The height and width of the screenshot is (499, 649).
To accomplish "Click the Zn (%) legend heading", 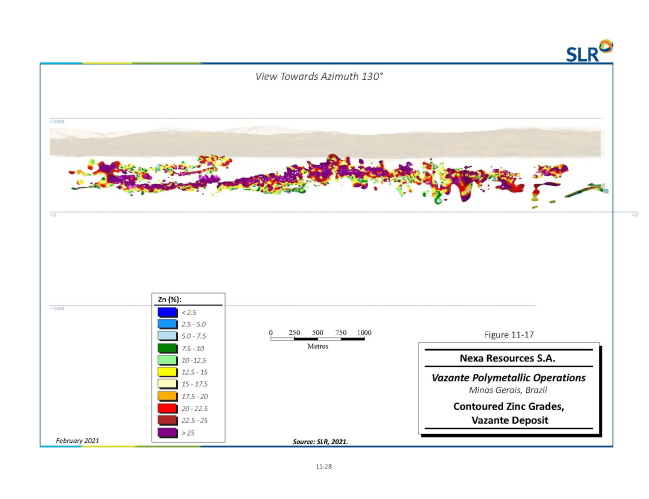I will [x=170, y=299].
